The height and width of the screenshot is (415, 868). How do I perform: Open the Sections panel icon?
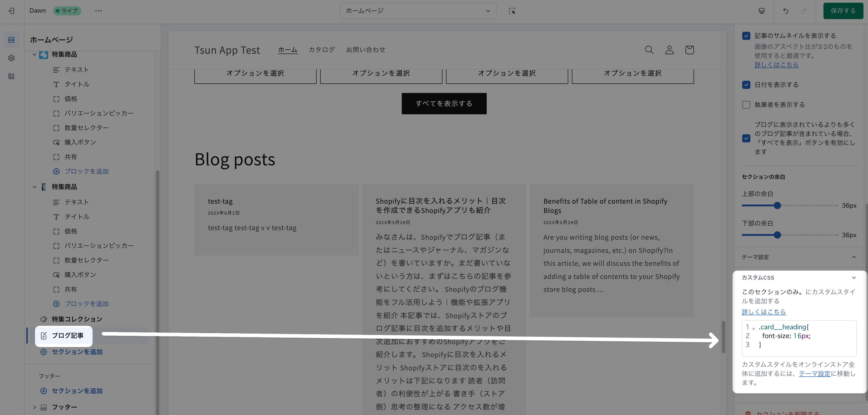tap(11, 40)
